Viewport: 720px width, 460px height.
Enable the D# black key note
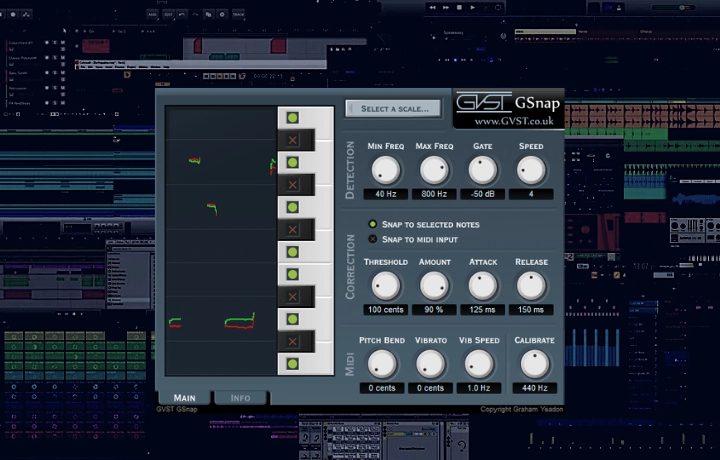pos(292,297)
